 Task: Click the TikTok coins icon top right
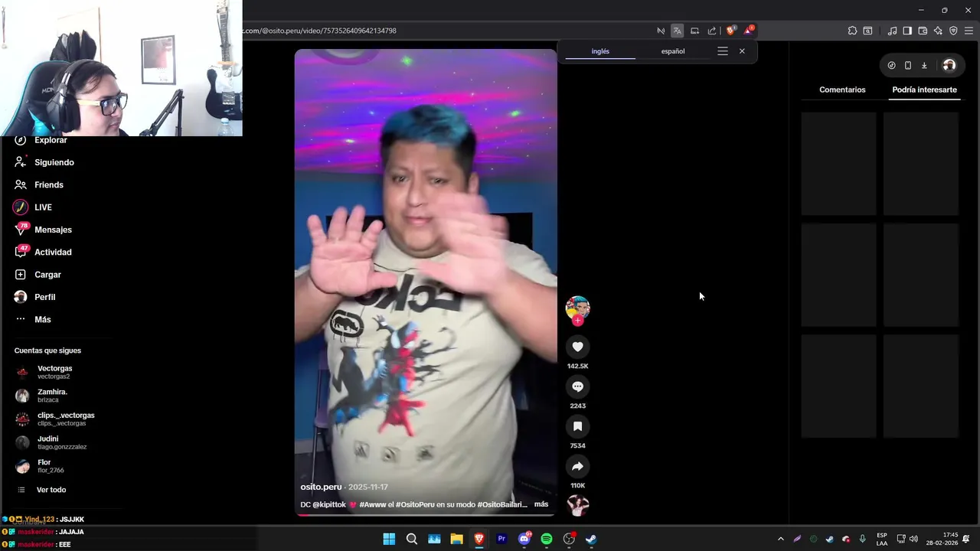pyautogui.click(x=891, y=65)
